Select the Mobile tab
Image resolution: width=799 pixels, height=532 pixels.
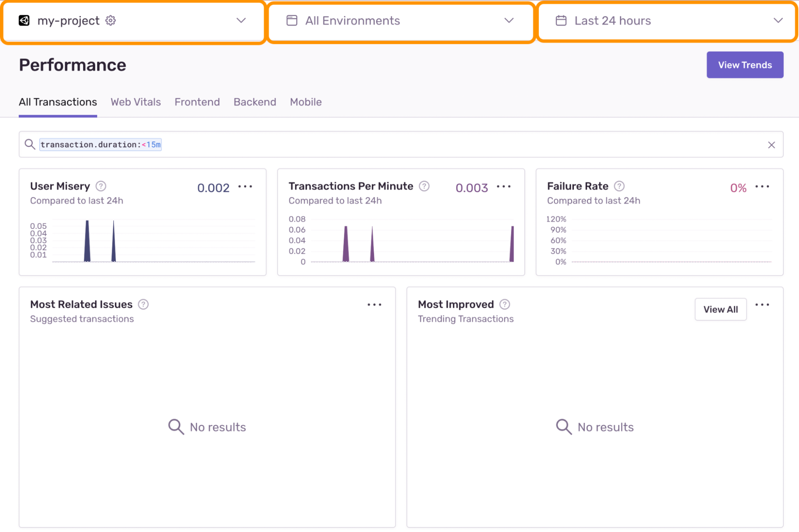pos(306,102)
